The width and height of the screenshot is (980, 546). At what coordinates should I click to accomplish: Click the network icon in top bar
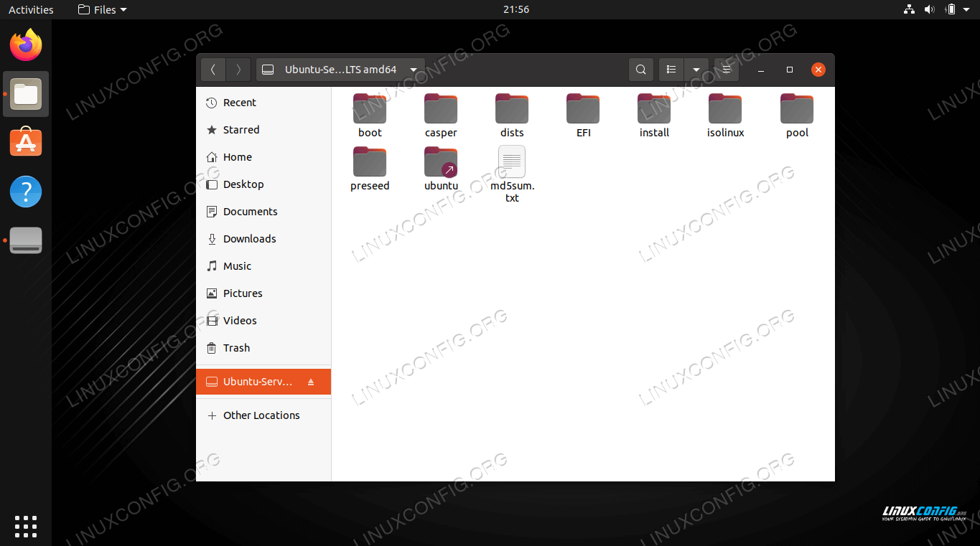tap(909, 9)
